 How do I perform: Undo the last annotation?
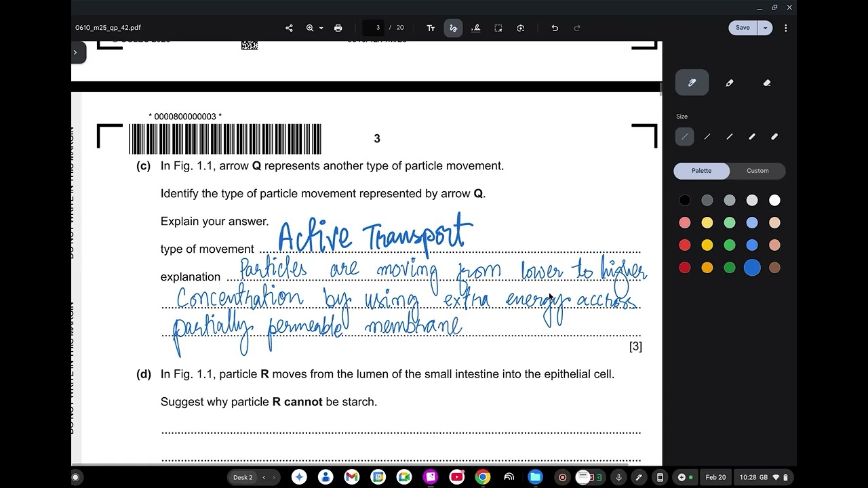[x=555, y=28]
